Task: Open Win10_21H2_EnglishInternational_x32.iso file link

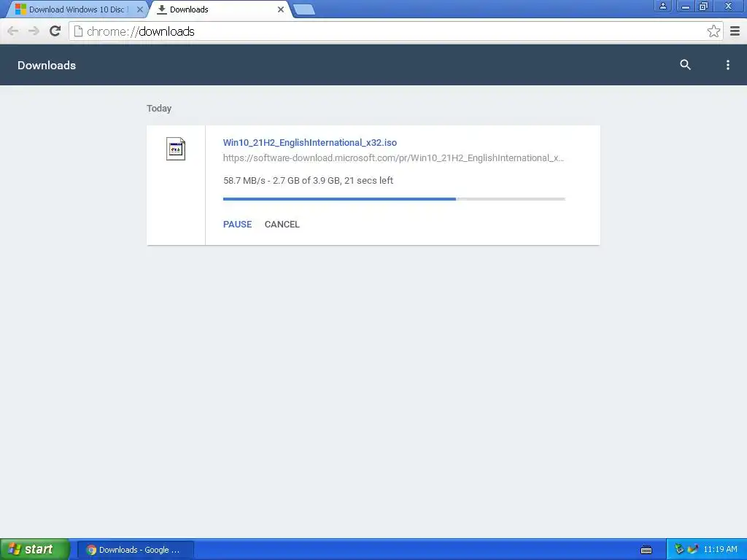Action: [x=309, y=142]
